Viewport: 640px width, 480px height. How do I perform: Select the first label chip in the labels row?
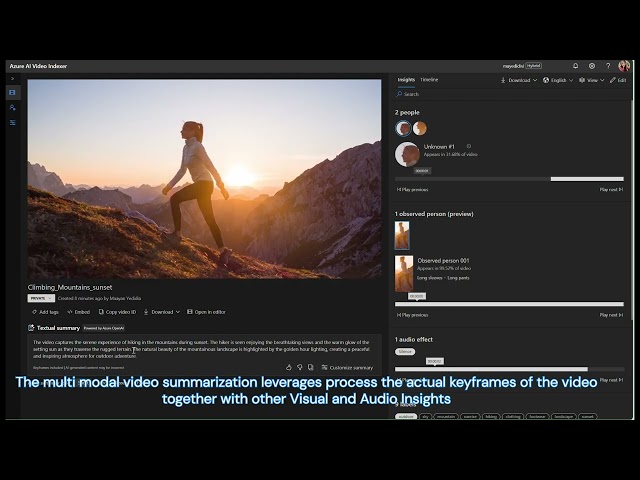point(406,416)
